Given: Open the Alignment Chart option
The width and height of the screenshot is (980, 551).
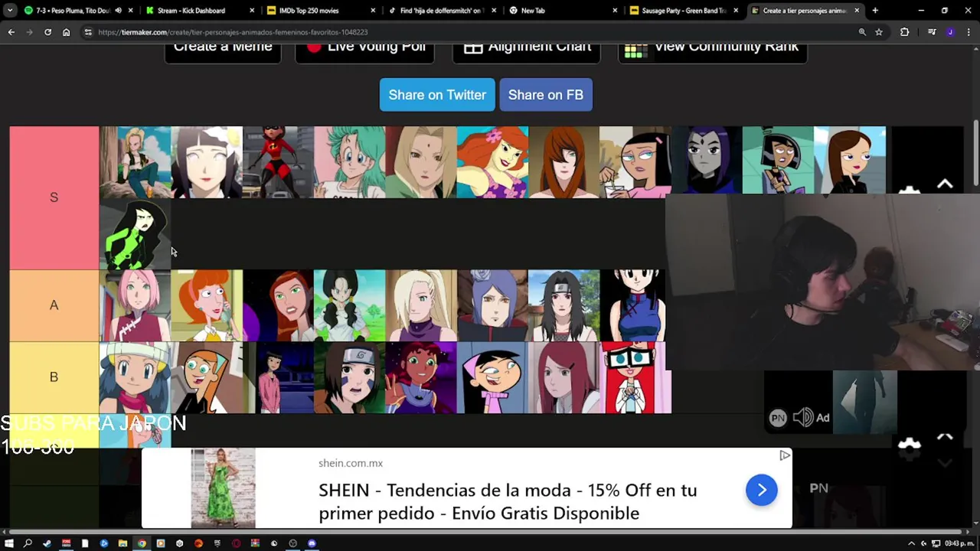Looking at the screenshot, I should point(527,50).
